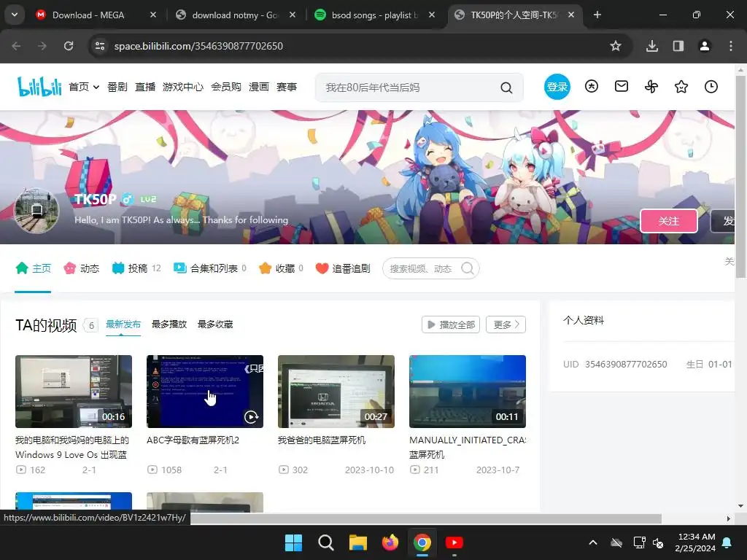747x560 pixels.
Task: Click the address bar URL
Action: pyautogui.click(x=198, y=46)
